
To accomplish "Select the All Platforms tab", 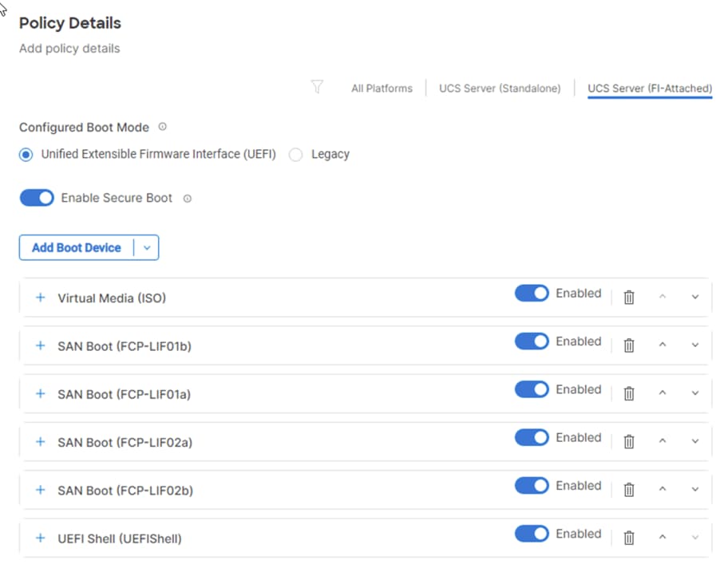I will (382, 89).
